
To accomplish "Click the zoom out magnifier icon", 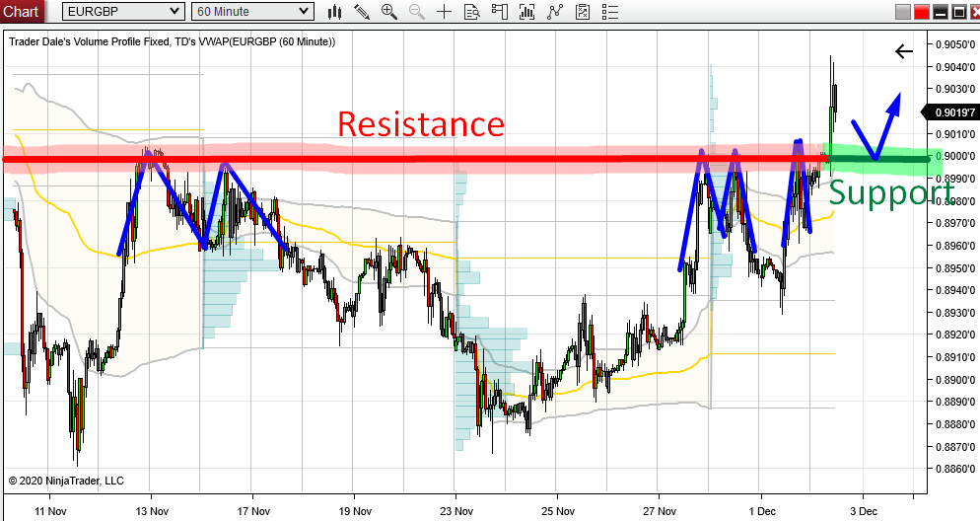I will tap(416, 11).
